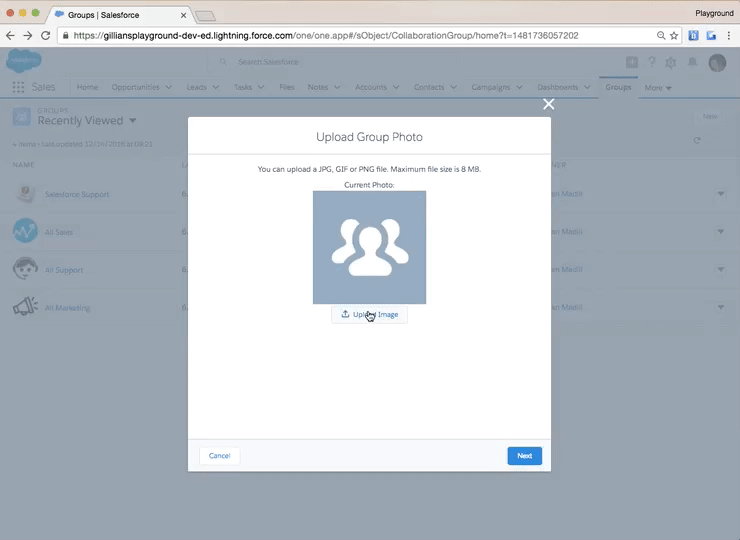Image resolution: width=740 pixels, height=540 pixels.
Task: Open the setup gear icon
Action: pos(671,62)
